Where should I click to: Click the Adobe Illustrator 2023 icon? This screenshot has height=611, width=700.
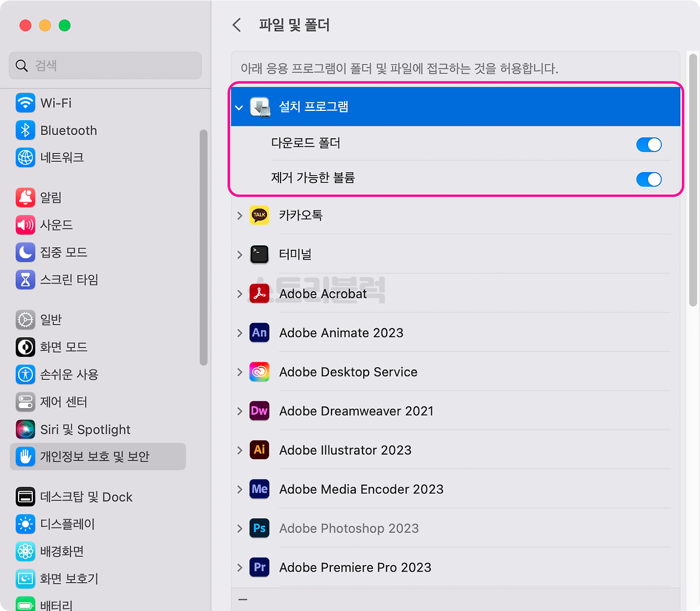[x=259, y=450]
